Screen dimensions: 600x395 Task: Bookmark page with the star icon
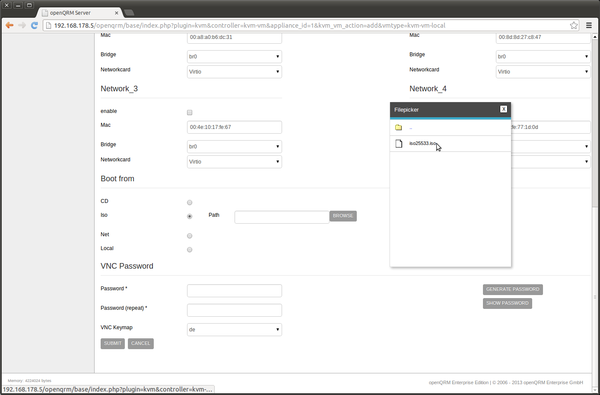(574, 26)
